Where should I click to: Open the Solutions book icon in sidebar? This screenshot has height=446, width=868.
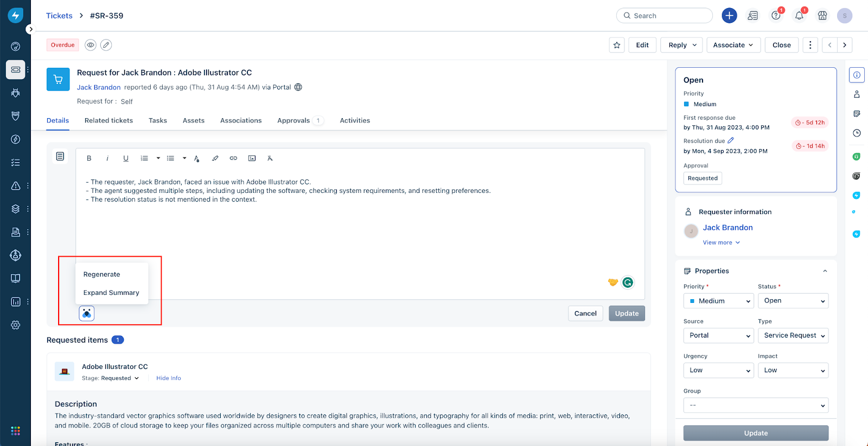(16, 279)
